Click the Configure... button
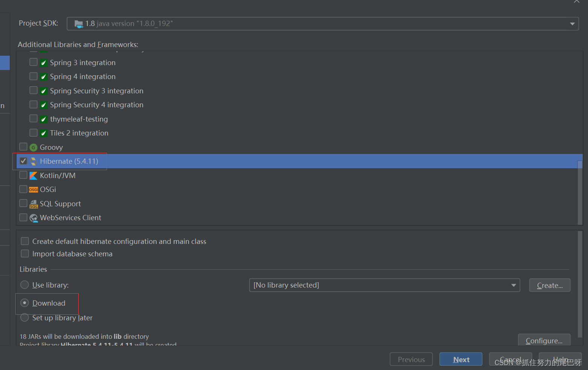The height and width of the screenshot is (370, 588). pos(544,340)
